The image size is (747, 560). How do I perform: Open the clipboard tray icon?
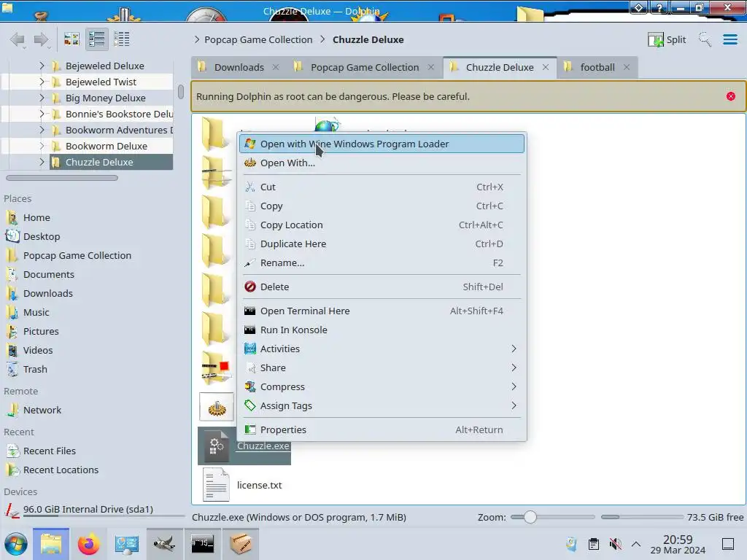point(593,544)
